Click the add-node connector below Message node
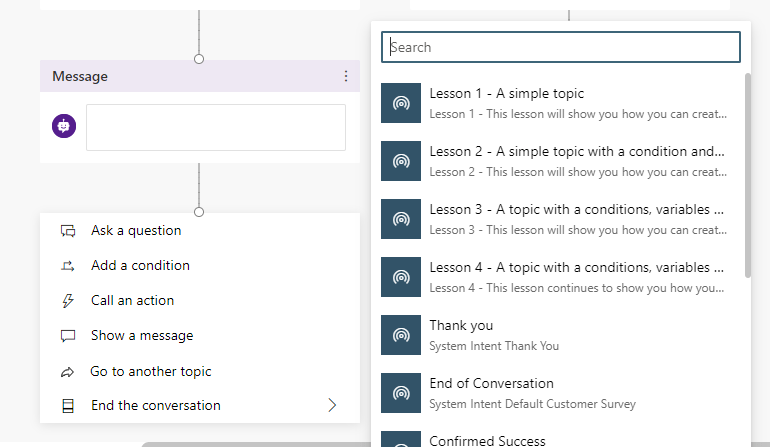Screen dimensions: 770x447 click(x=199, y=212)
